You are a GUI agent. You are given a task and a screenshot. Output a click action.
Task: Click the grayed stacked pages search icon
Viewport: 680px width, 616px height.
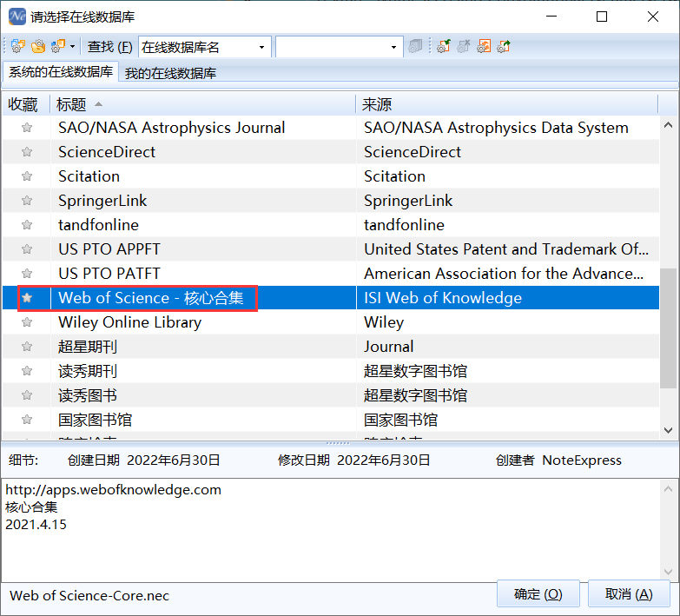(415, 46)
